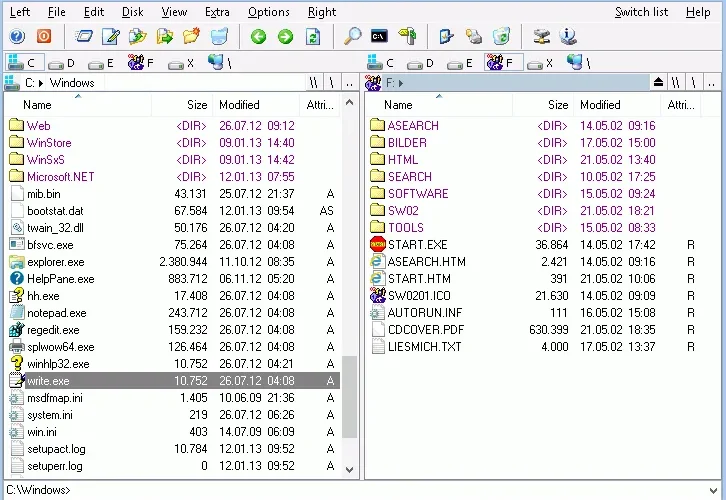Click the orange power exit icon
This screenshot has height=500, width=726.
tap(44, 36)
